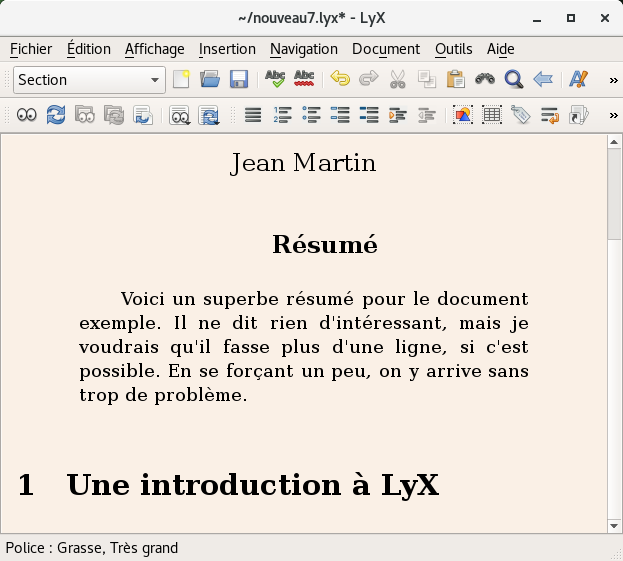Update master document icon
Image resolution: width=623 pixels, height=561 pixels.
114,115
